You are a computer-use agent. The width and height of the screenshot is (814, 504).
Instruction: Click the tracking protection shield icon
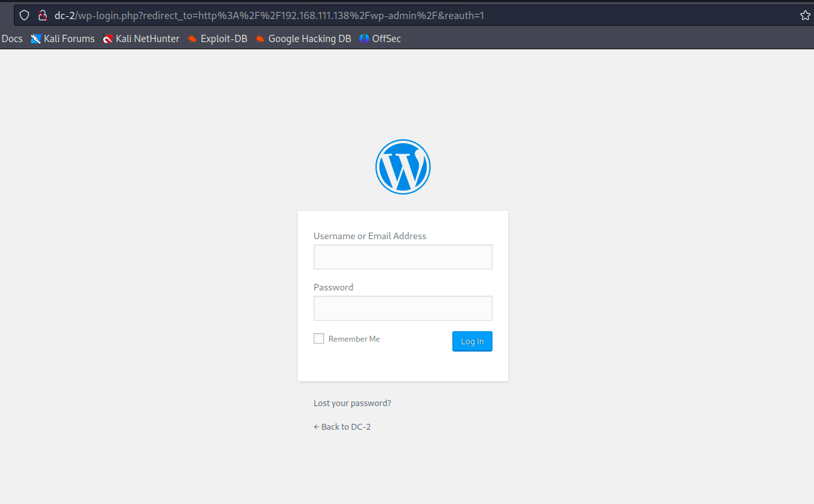24,15
